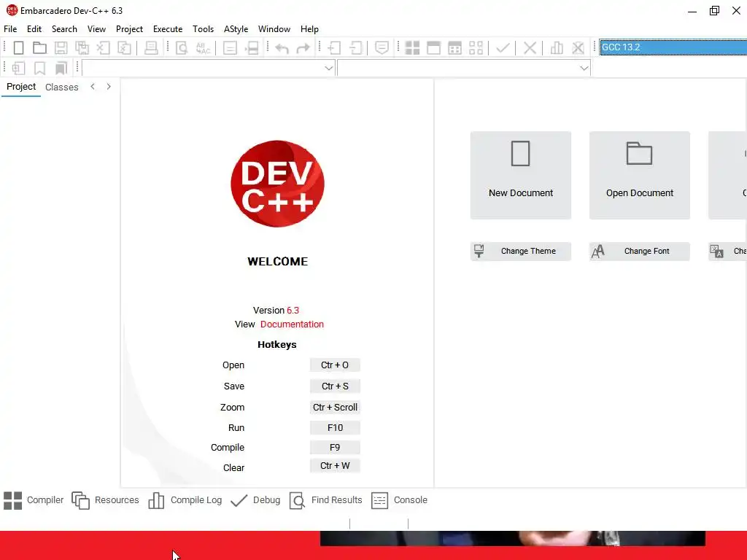
Task: Switch to the Classes sidebar tab
Action: (62, 87)
